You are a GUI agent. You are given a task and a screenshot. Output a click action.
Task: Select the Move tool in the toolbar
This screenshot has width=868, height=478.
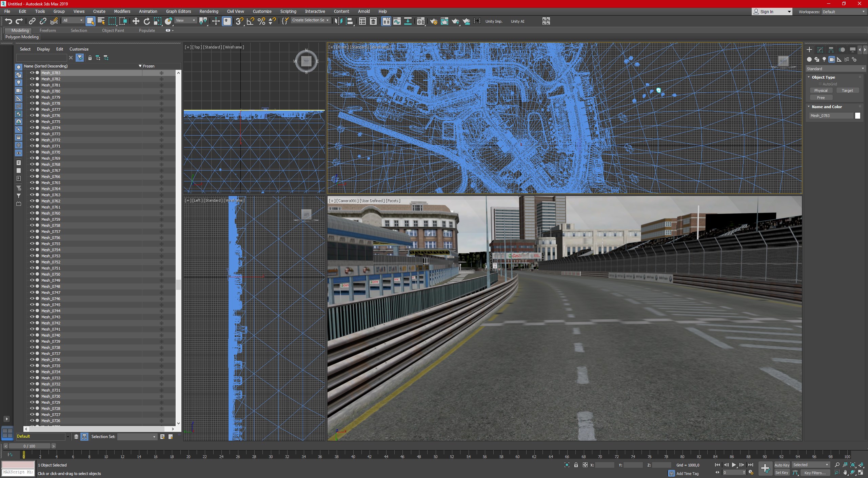click(x=136, y=21)
